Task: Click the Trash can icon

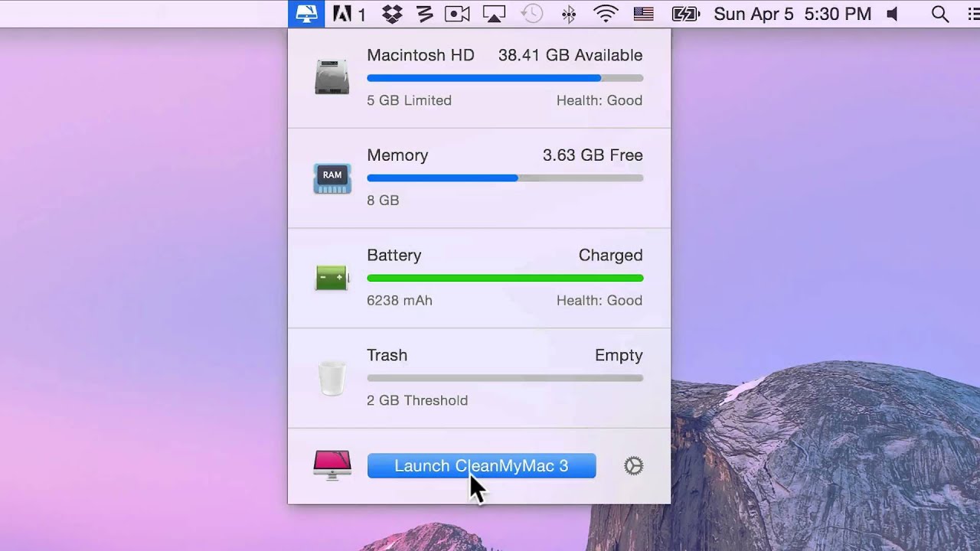Action: 332,378
